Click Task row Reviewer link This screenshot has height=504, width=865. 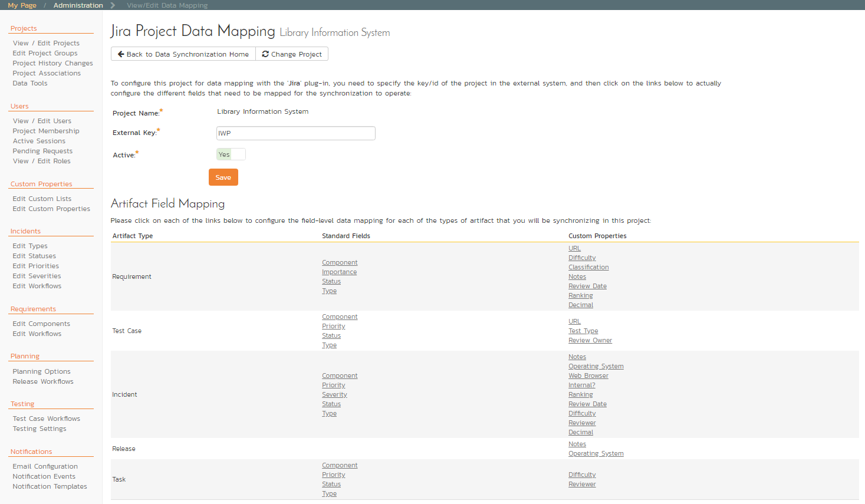click(582, 484)
